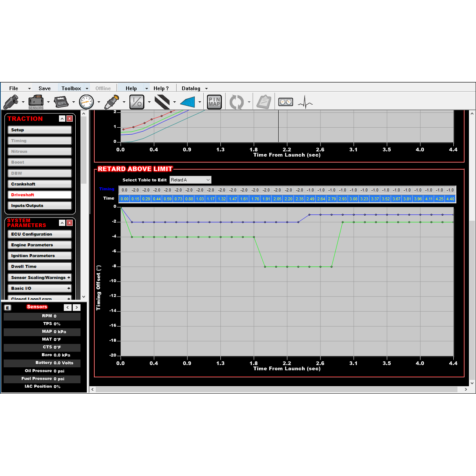This screenshot has height=476, width=476.
Task: Open the Toolbox menu
Action: 71,88
